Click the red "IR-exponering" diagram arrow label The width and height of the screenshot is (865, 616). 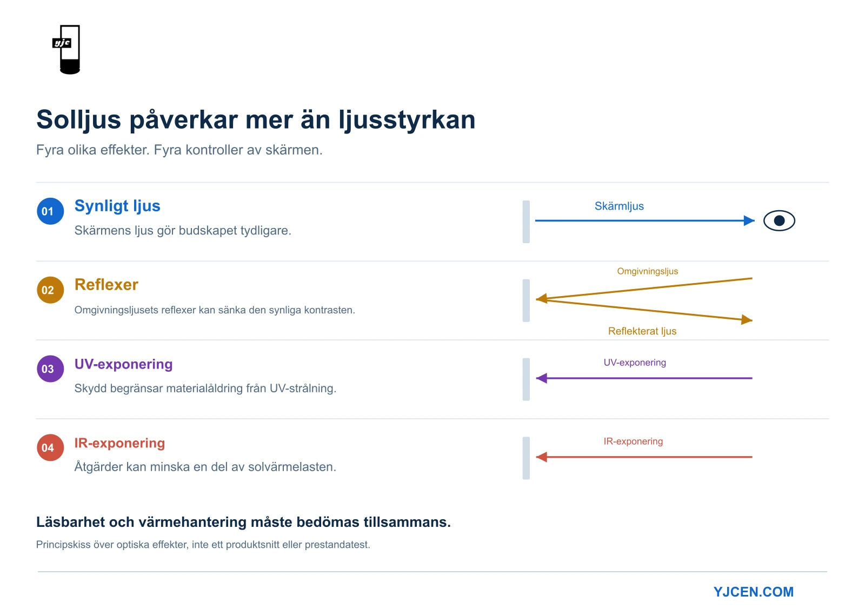(x=633, y=441)
